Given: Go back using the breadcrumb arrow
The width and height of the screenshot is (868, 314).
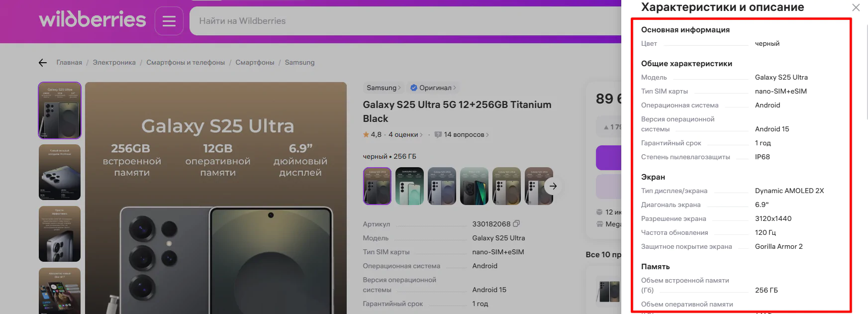Looking at the screenshot, I should (x=43, y=62).
